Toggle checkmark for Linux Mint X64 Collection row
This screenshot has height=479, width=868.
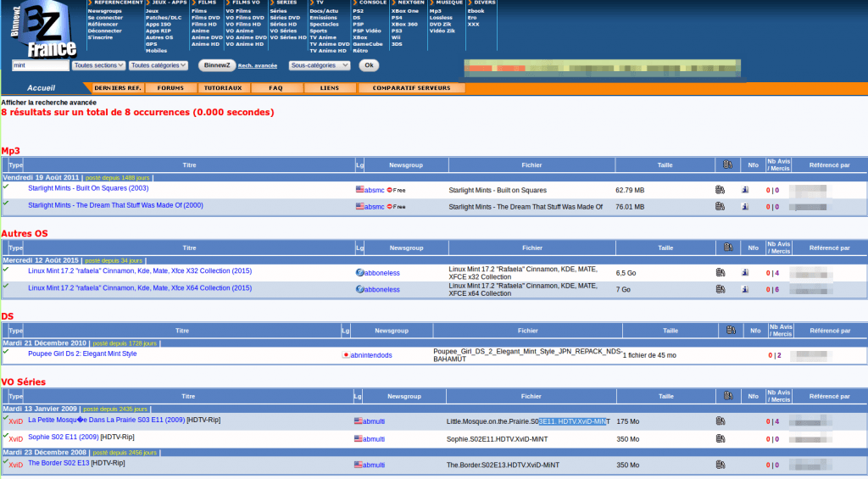(x=6, y=287)
